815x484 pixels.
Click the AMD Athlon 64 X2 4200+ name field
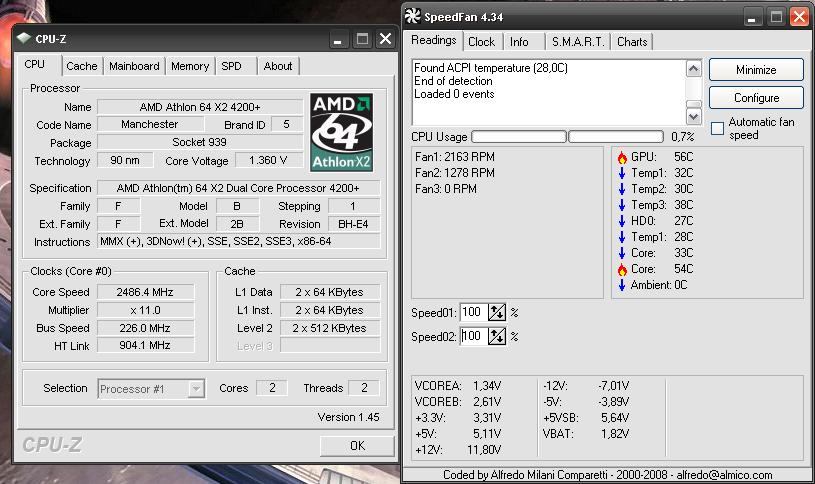200,107
